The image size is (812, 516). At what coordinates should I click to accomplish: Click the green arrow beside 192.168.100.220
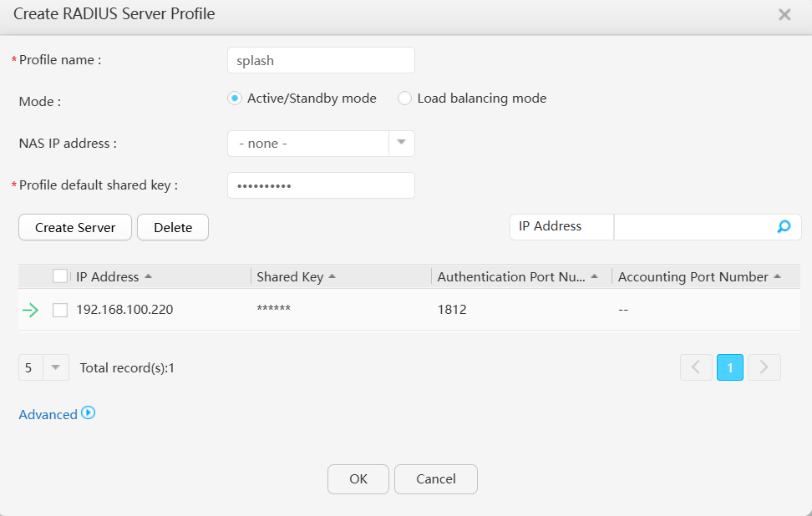(31, 310)
